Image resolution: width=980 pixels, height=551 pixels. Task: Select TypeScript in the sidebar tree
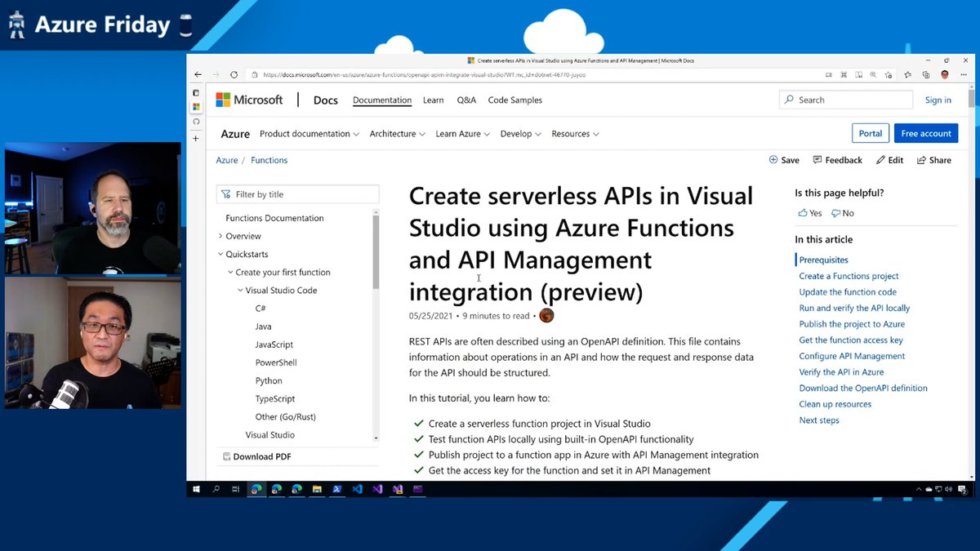(275, 398)
